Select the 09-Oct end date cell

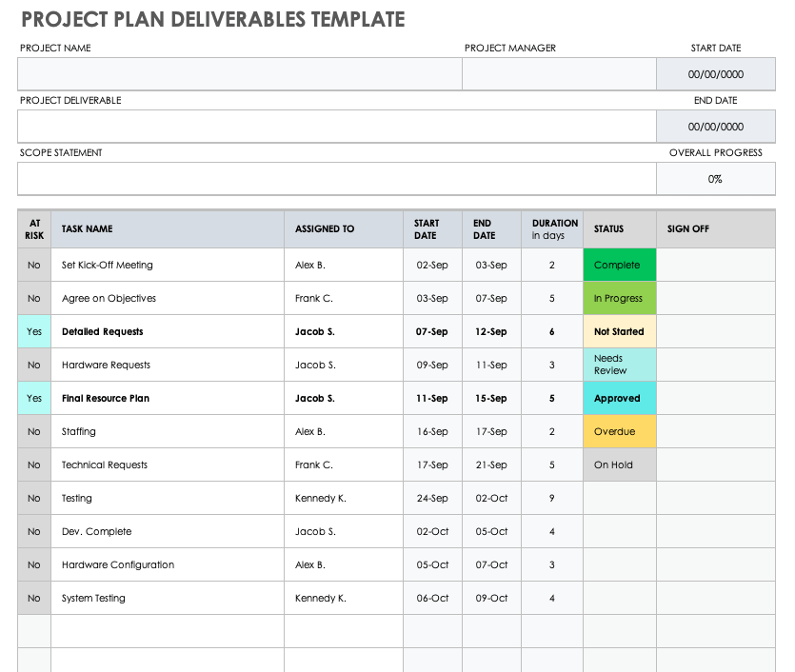pos(492,598)
